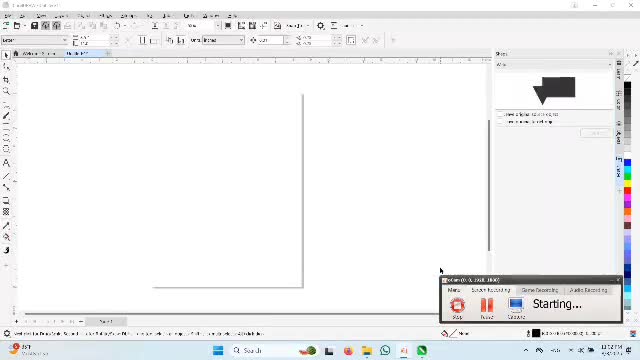The width and height of the screenshot is (640, 360).
Task: Select the Artistic Media brush tool
Action: tap(6, 116)
